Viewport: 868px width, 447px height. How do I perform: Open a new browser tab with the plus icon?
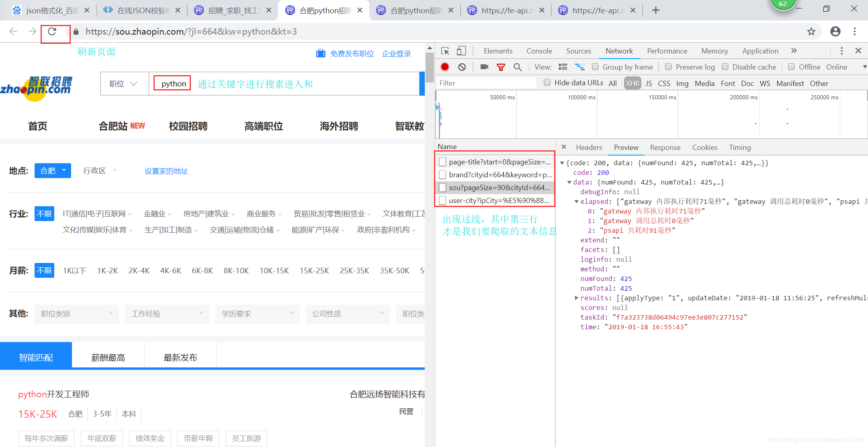click(x=656, y=10)
